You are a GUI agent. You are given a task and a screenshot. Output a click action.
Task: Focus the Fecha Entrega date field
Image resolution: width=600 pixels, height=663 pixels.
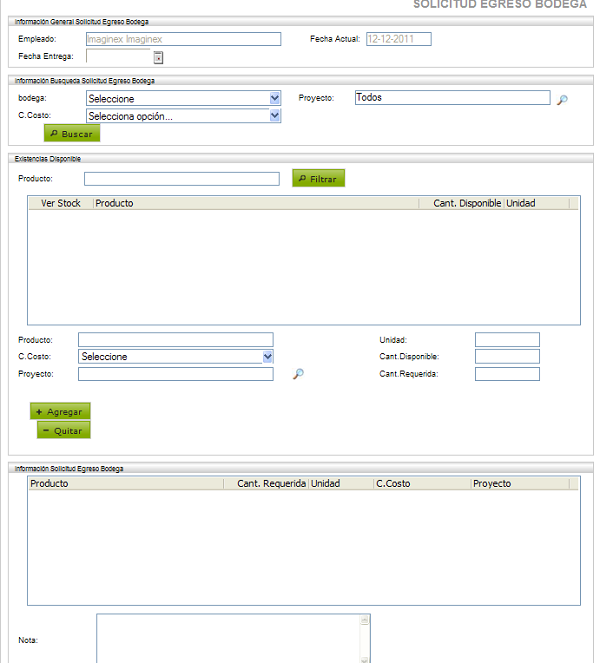click(118, 56)
